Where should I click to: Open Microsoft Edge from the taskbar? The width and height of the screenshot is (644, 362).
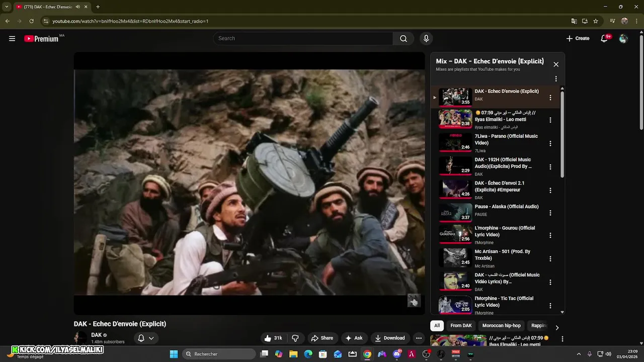click(308, 354)
